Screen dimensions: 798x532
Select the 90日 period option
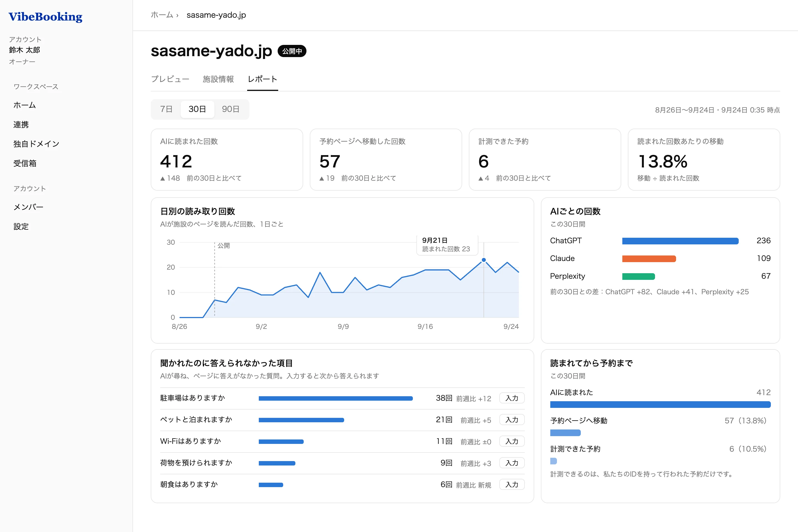(231, 109)
